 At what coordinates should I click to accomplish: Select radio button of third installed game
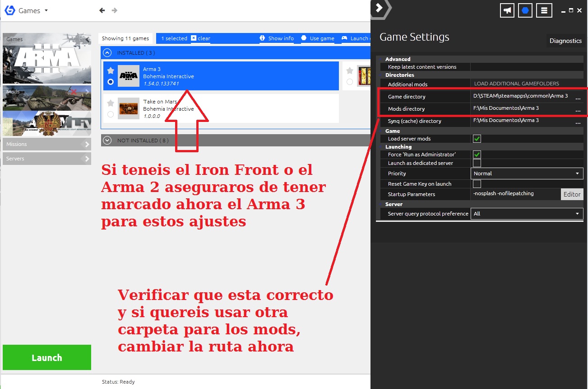pyautogui.click(x=350, y=82)
